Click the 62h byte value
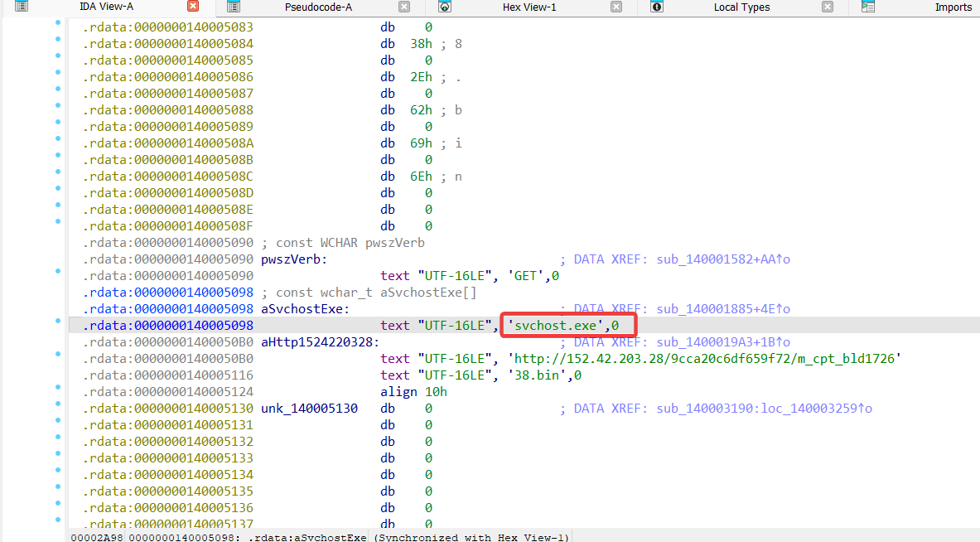This screenshot has width=980, height=542. [x=422, y=110]
